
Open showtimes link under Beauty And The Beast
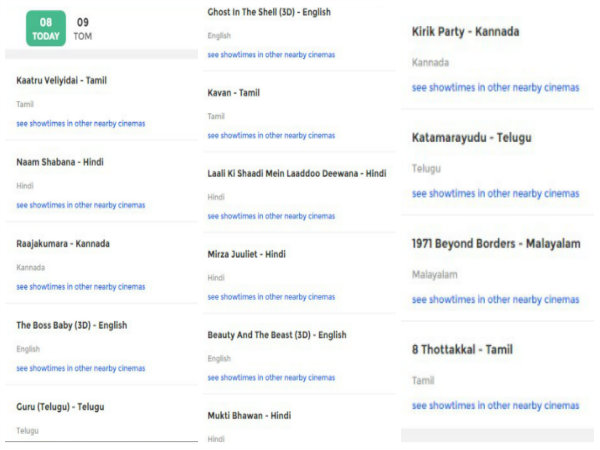pyautogui.click(x=271, y=378)
